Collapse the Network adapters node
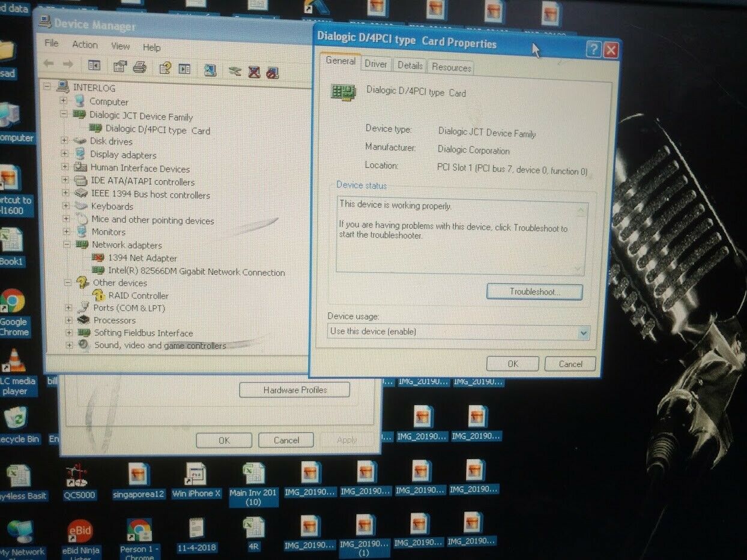Viewport: 747px width, 560px height. coord(65,244)
